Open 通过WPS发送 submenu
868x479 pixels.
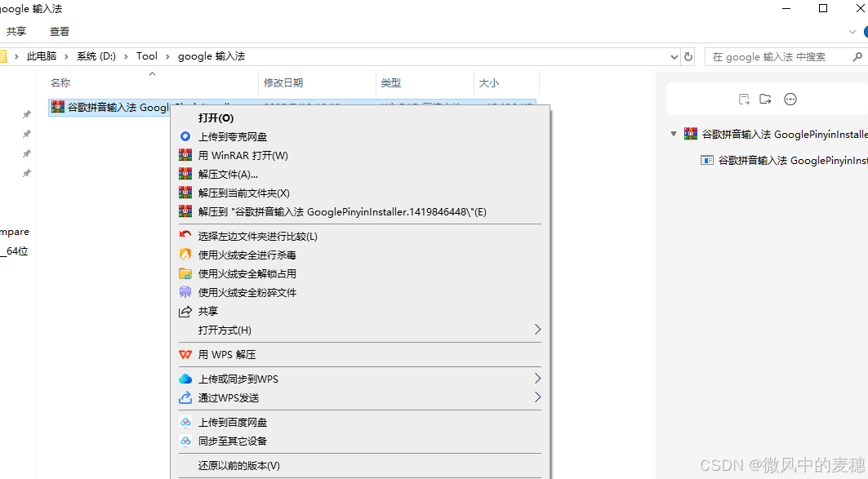pos(229,397)
